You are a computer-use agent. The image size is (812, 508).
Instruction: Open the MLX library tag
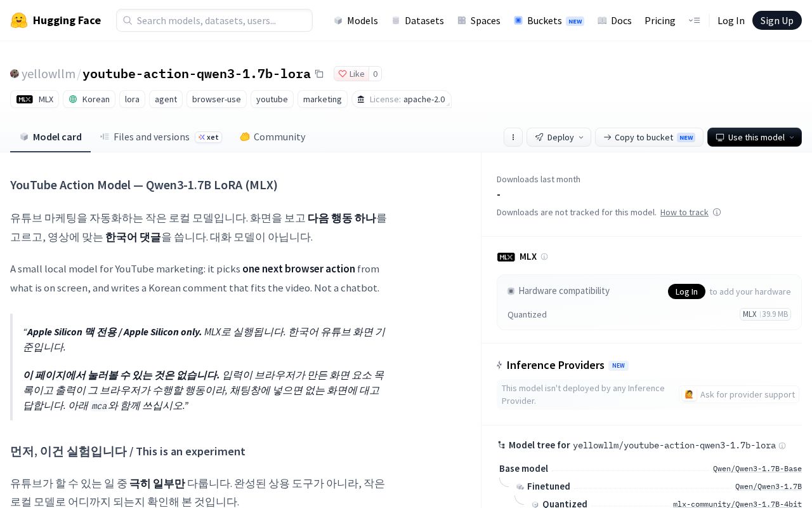(35, 99)
